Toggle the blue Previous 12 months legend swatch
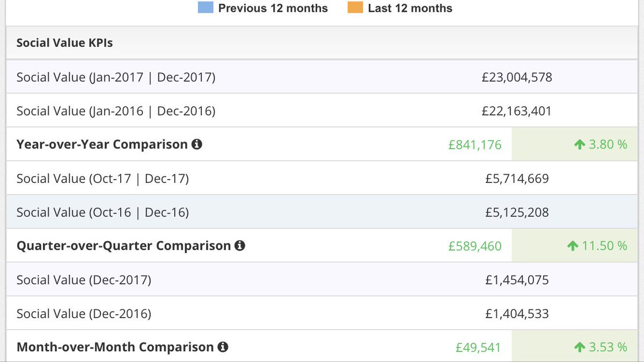Screen dimensions: 644x362 [x=206, y=8]
